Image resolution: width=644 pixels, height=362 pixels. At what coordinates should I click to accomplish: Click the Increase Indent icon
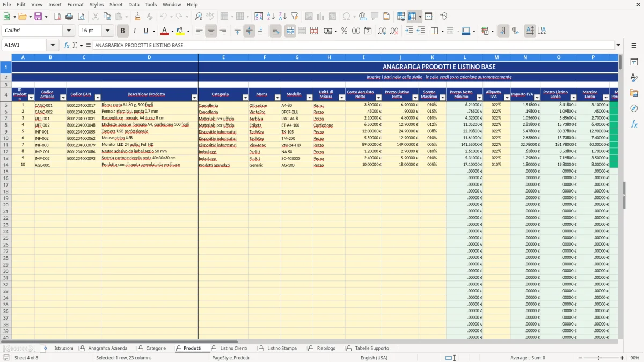(x=409, y=31)
